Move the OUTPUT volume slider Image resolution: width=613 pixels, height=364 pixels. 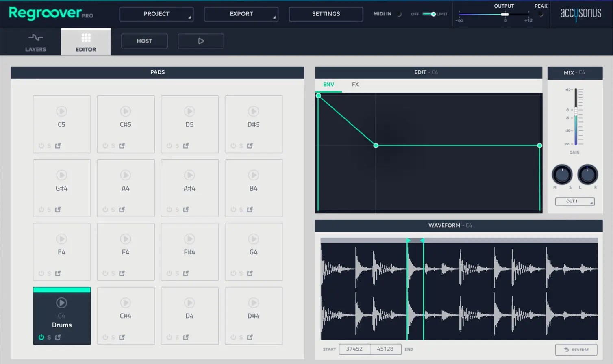[x=504, y=14]
